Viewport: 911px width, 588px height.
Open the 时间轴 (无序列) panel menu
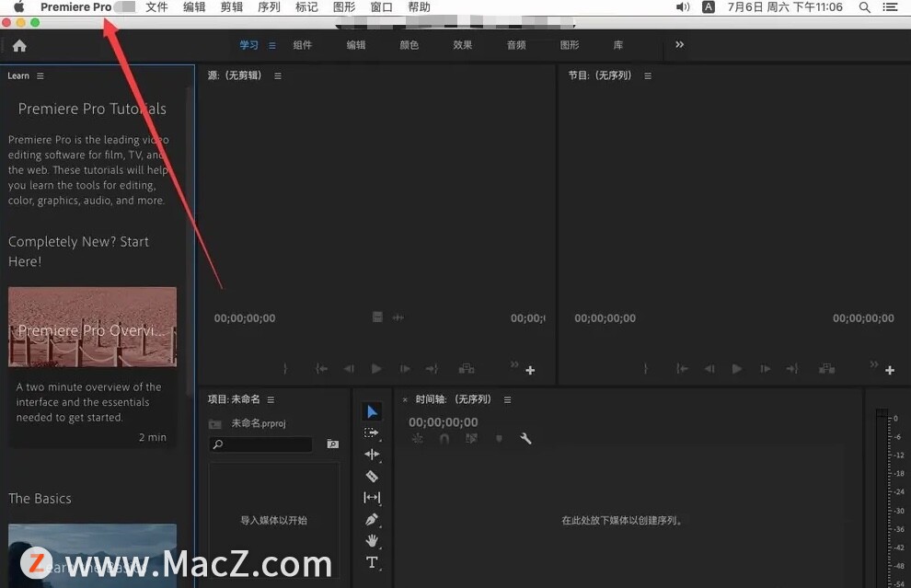[x=507, y=399]
